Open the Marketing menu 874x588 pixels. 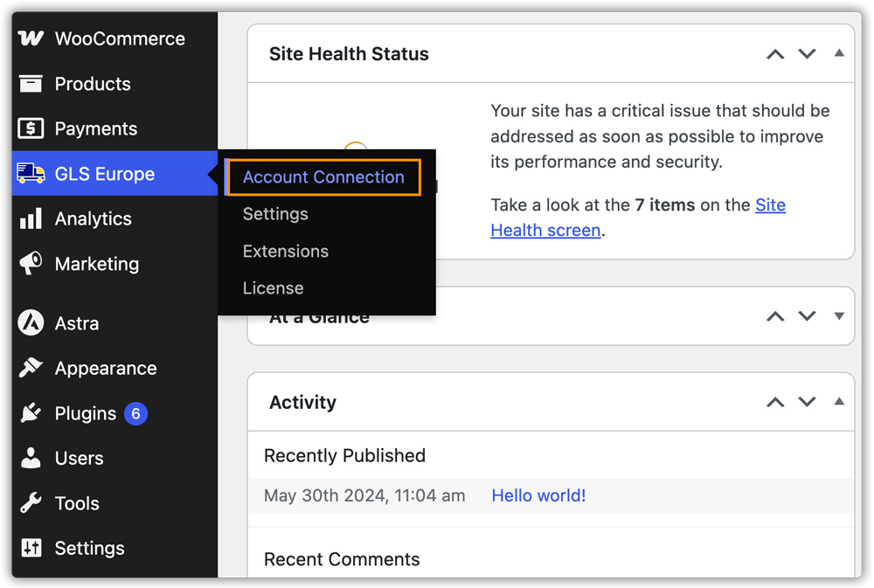[x=114, y=263]
